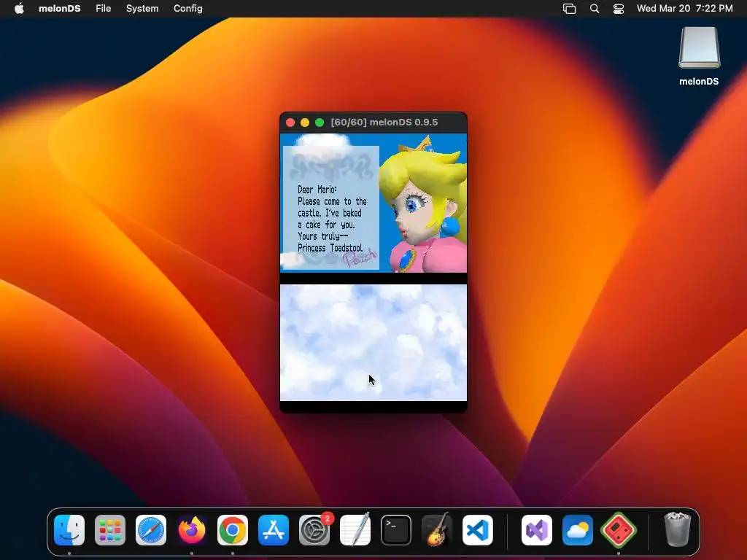Open Visual Studio Code from the dock
The image size is (747, 560).
coord(477,530)
